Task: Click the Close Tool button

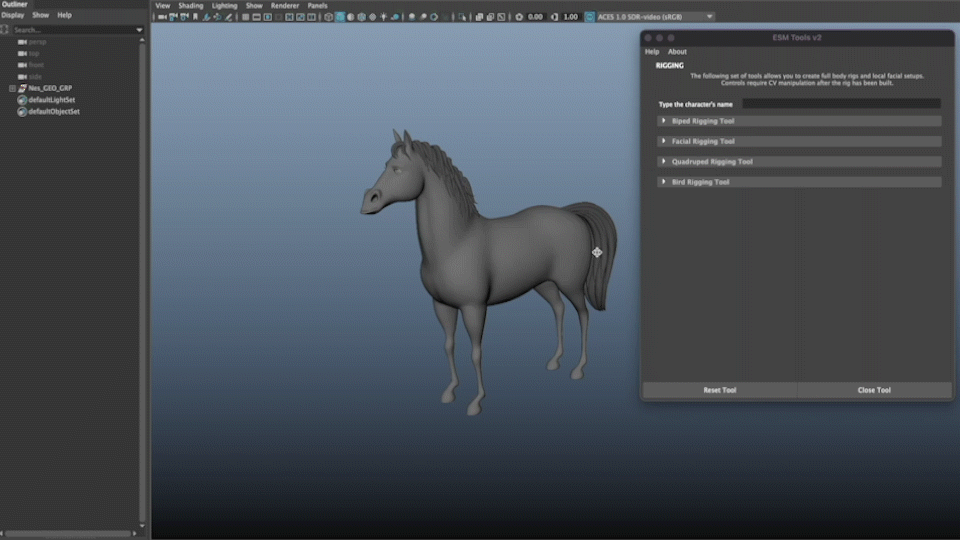Action: (x=874, y=390)
